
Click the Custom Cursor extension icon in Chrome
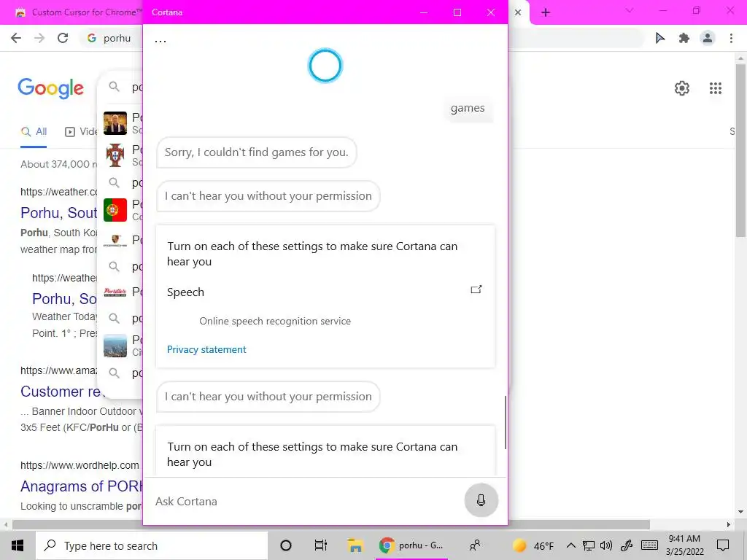(x=659, y=38)
